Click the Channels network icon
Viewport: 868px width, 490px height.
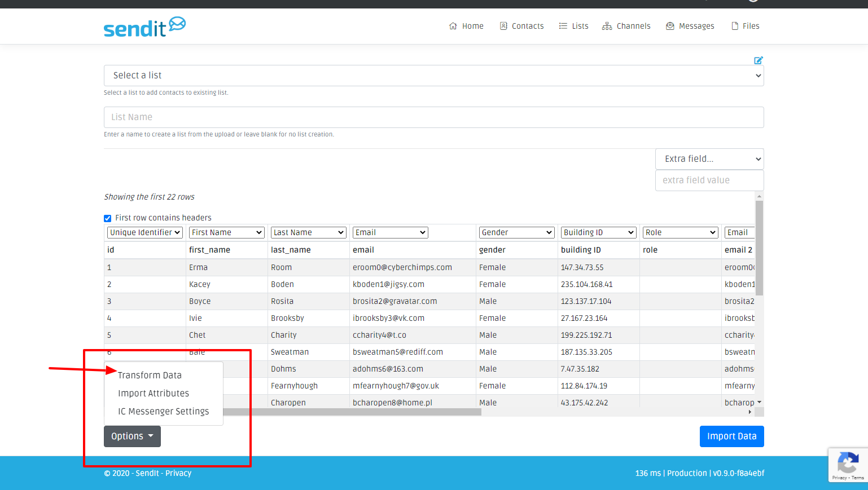click(x=607, y=26)
